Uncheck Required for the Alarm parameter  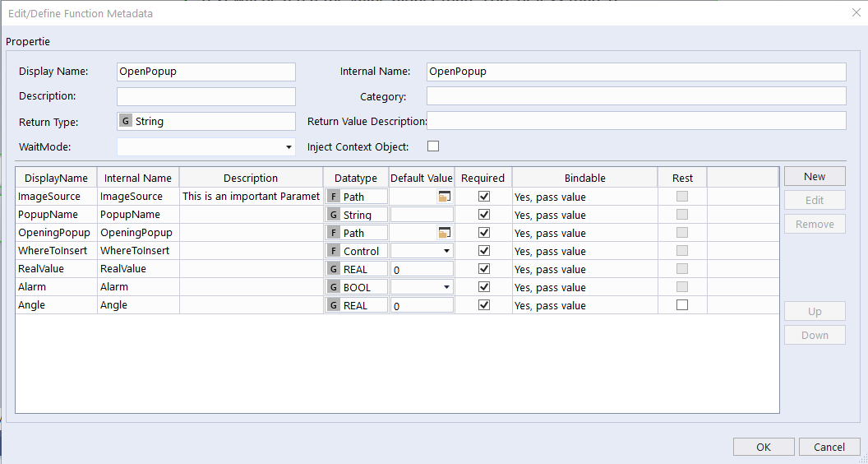(484, 287)
